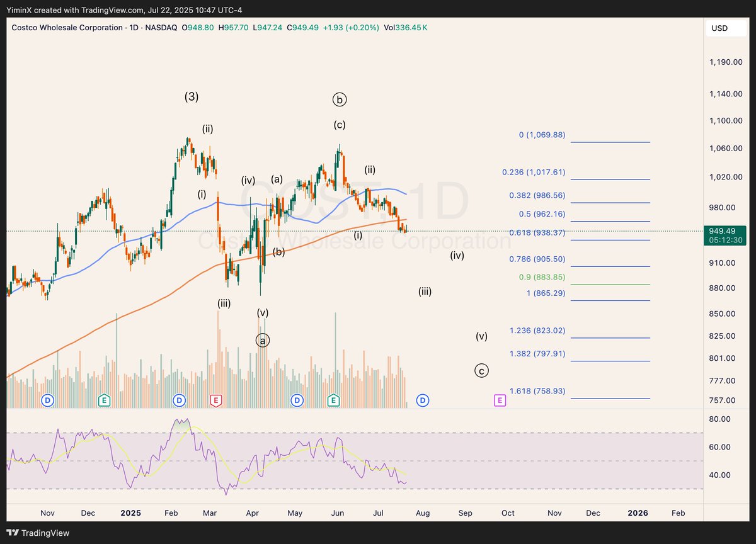Viewport: 756px width, 544px height.
Task: Open the green earnings E marker before June
Action: tap(333, 400)
